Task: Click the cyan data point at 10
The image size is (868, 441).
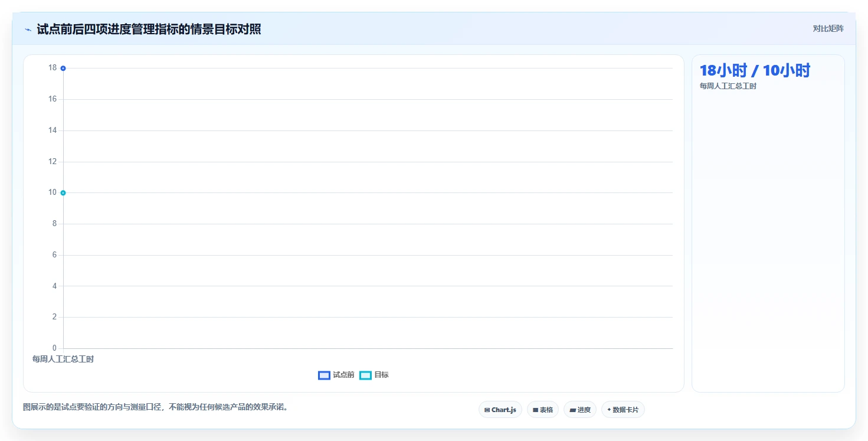Action: [63, 192]
